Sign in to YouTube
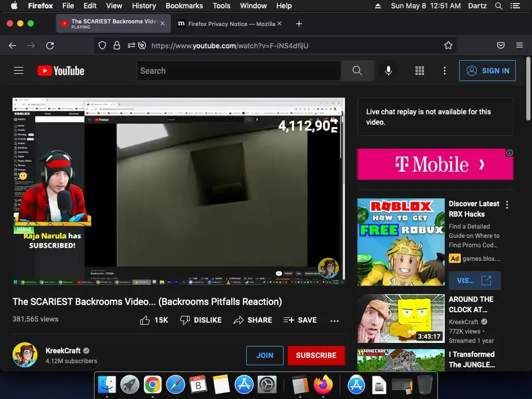This screenshot has width=532, height=399. 487,71
